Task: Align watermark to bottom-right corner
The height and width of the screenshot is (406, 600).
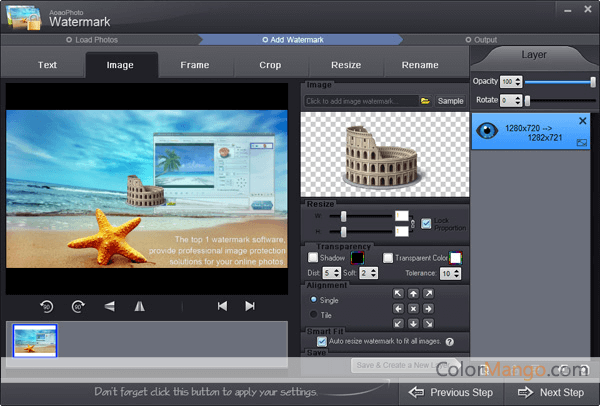Action: pyautogui.click(x=428, y=324)
